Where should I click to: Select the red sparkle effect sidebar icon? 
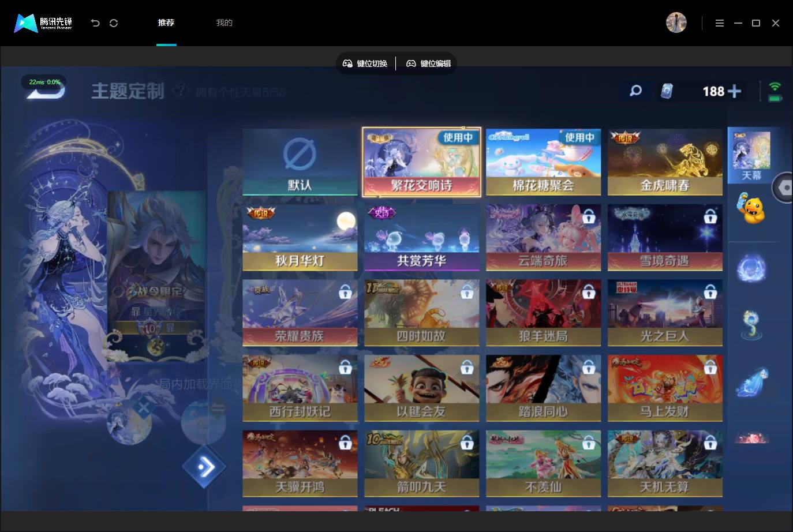751,439
